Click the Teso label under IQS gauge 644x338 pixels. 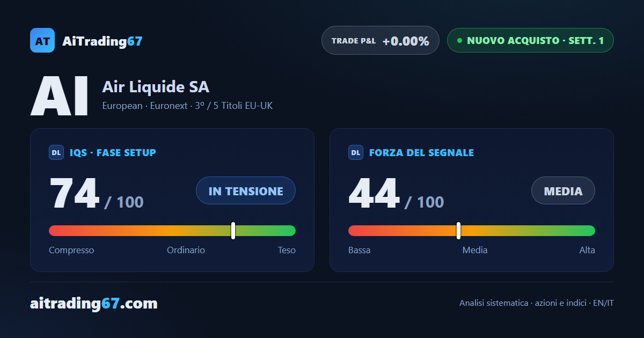tap(287, 250)
